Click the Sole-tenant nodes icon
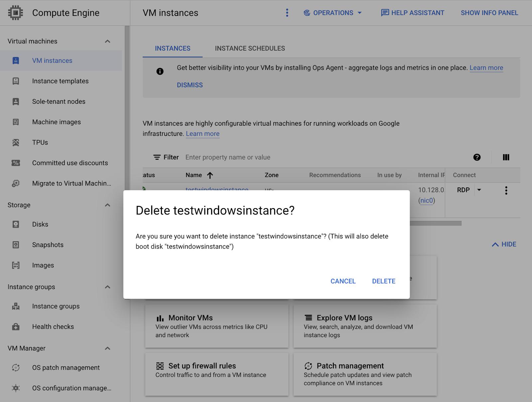532x402 pixels. (16, 101)
